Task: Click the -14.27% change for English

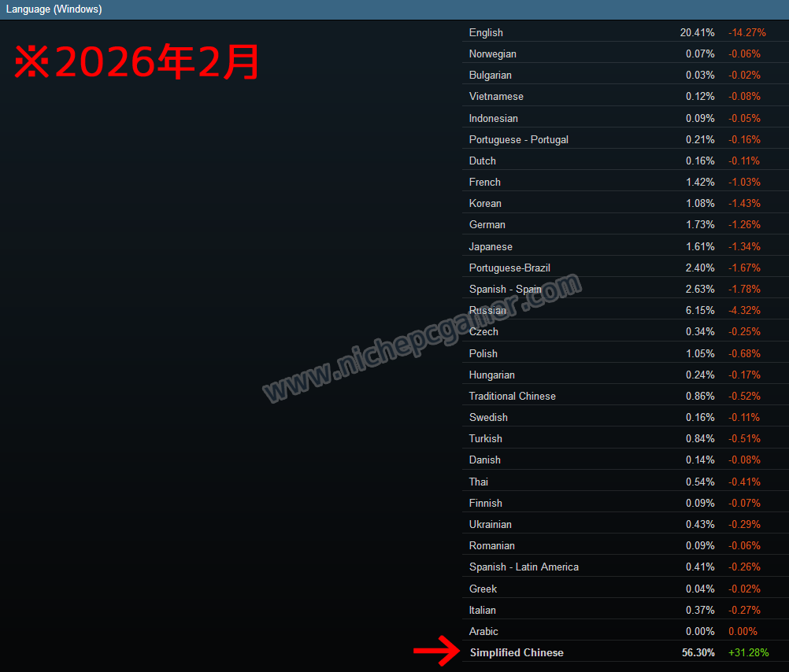Action: click(x=746, y=32)
